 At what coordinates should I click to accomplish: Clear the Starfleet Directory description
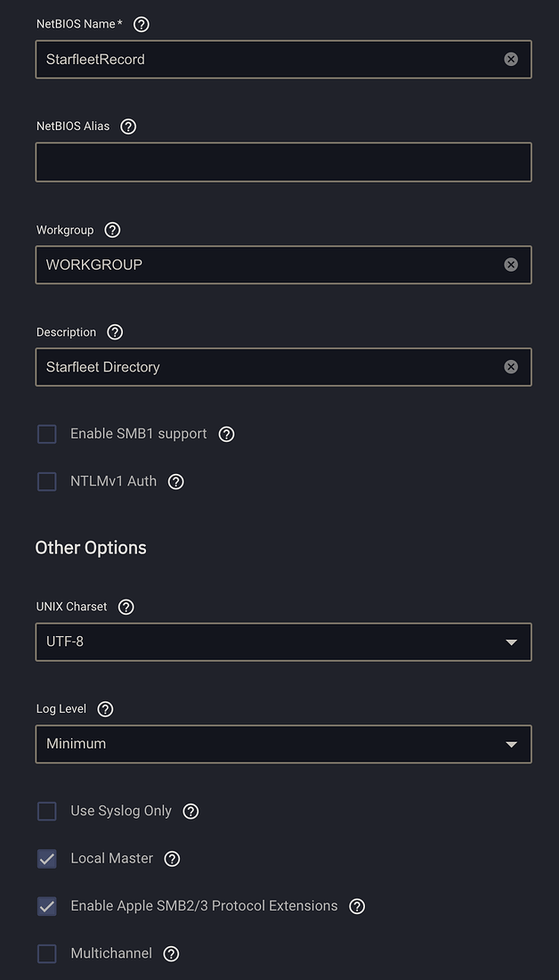511,366
